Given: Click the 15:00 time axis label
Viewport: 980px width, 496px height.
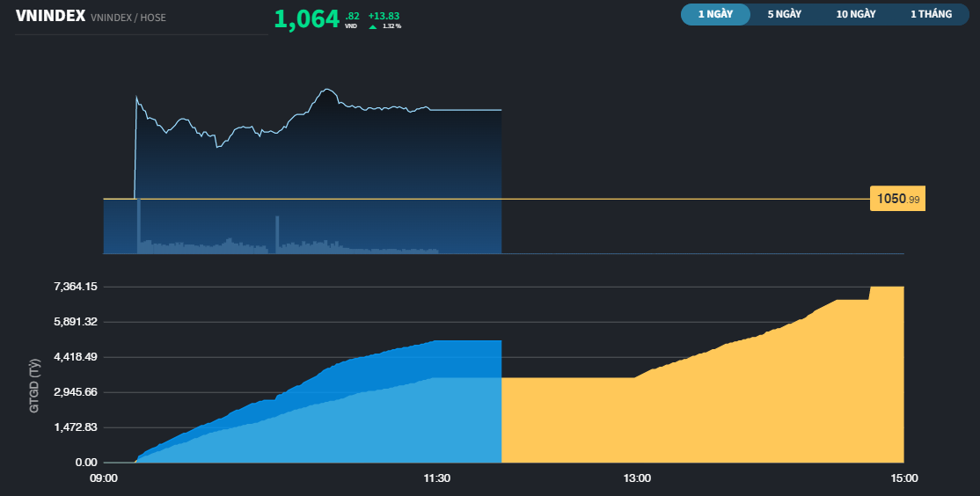Looking at the screenshot, I should pyautogui.click(x=903, y=478).
